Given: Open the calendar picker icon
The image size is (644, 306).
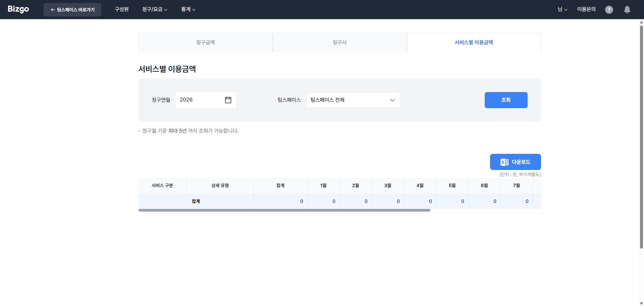Looking at the screenshot, I should [x=228, y=100].
